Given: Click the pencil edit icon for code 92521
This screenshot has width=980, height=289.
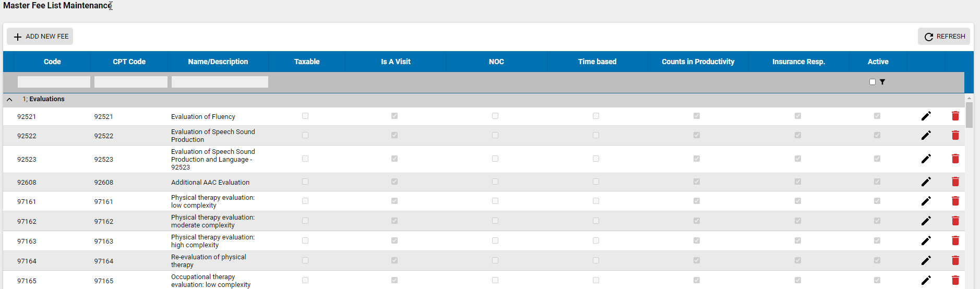Looking at the screenshot, I should pyautogui.click(x=926, y=116).
